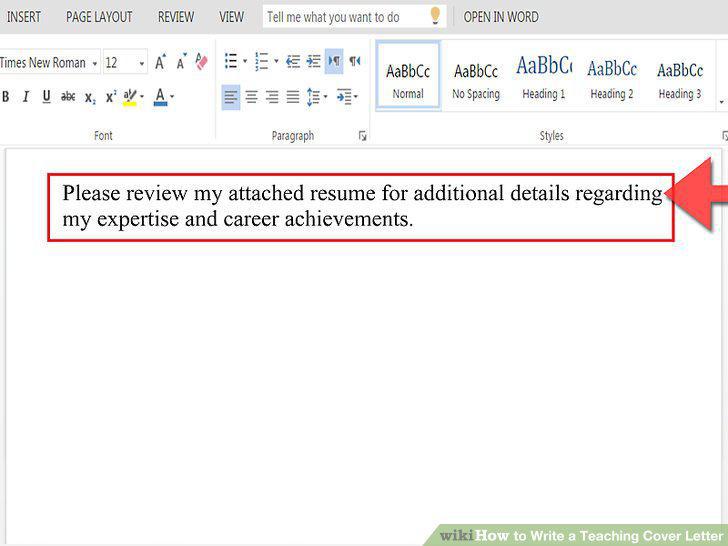Open the INSERT ribbon tab
Screen dimensions: 728x546
tap(24, 17)
